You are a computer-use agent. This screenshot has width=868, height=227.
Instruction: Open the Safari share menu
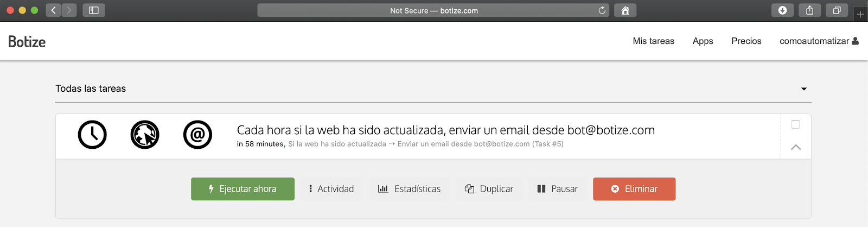pyautogui.click(x=809, y=10)
